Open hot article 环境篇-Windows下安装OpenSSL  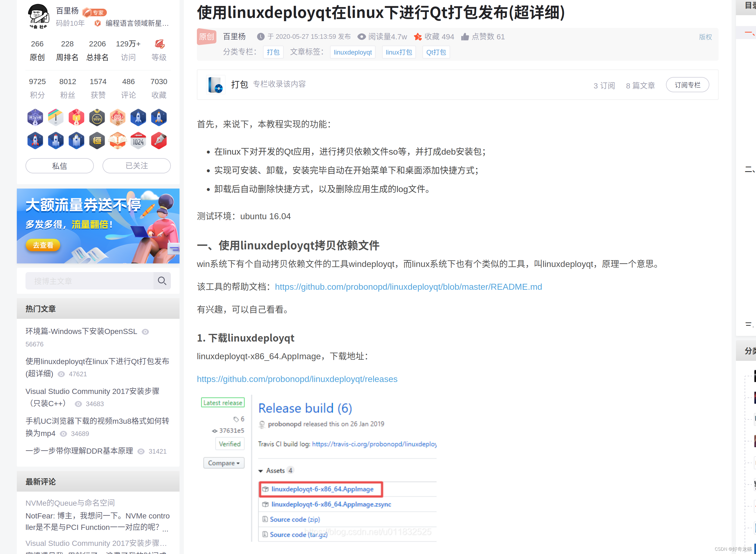click(81, 331)
